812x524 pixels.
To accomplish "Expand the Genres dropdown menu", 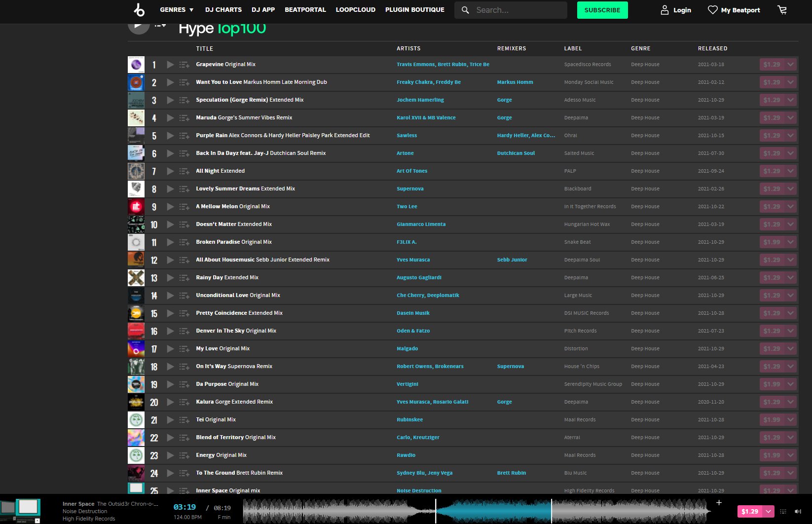I will (177, 10).
